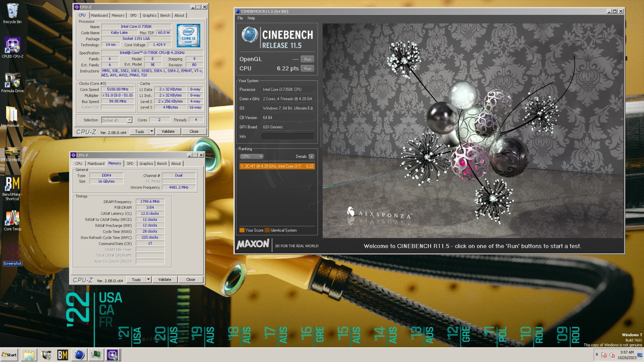This screenshot has width=644, height=362.
Task: Click the upper CPU-Z title bar icon
Action: [76, 7]
